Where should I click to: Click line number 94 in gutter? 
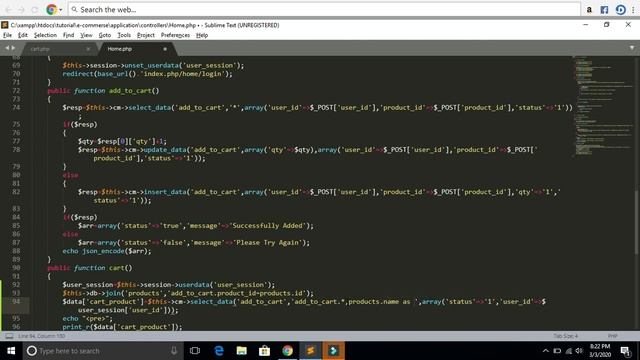click(x=16, y=302)
